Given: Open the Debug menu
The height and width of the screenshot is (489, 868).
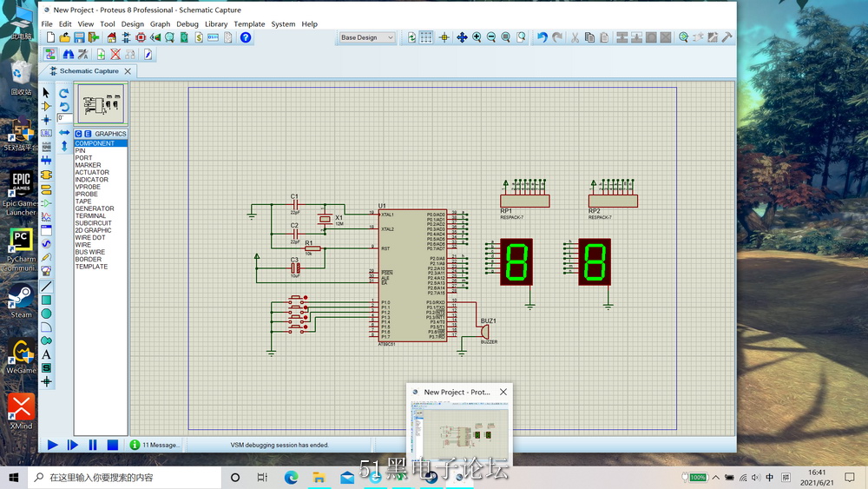Looking at the screenshot, I should point(187,23).
